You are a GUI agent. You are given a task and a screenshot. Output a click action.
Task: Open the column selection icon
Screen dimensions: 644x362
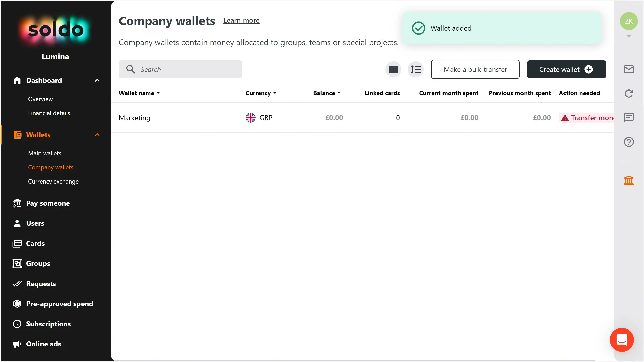tap(393, 69)
